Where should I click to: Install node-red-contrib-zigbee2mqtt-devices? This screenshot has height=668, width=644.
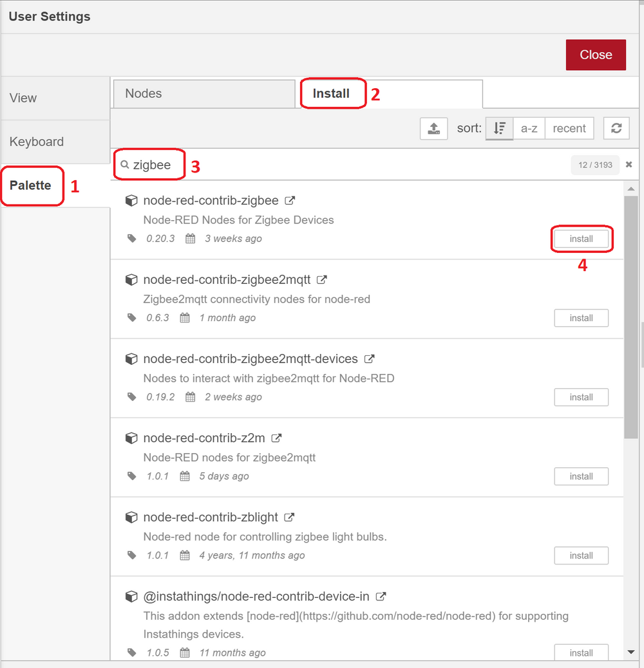click(581, 397)
